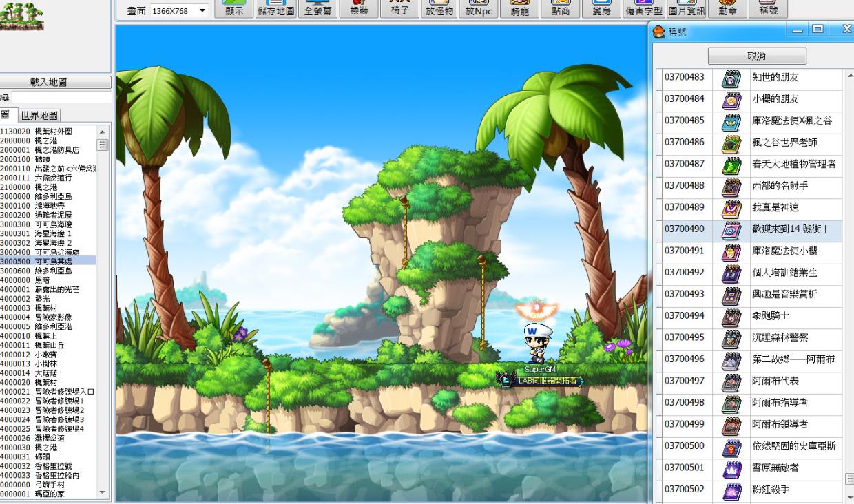Viewport: 854px width, 504px height.
Task: Select title 03700494 象脚騎士
Action: [x=771, y=316]
